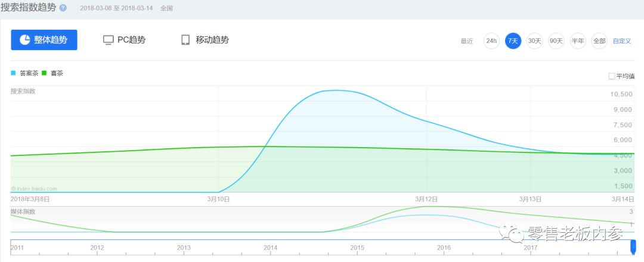Enable the 平均值 checkbox
644x262 pixels.
click(x=612, y=76)
